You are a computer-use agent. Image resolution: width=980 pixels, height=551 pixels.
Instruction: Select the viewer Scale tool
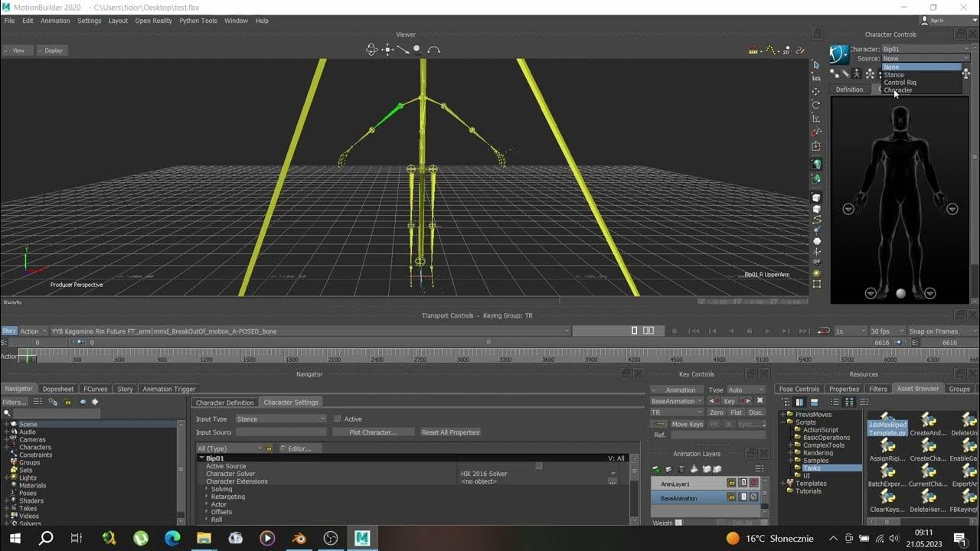(816, 119)
